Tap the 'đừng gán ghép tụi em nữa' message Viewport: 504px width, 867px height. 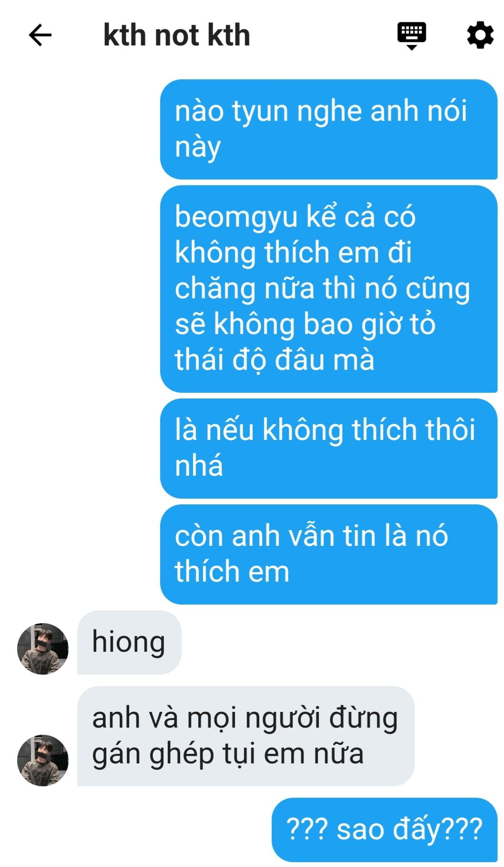246,736
